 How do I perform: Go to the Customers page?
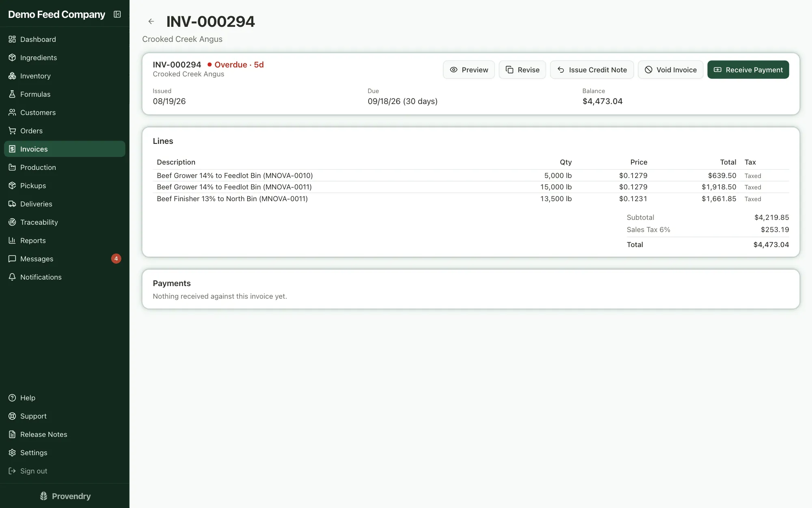[65, 113]
